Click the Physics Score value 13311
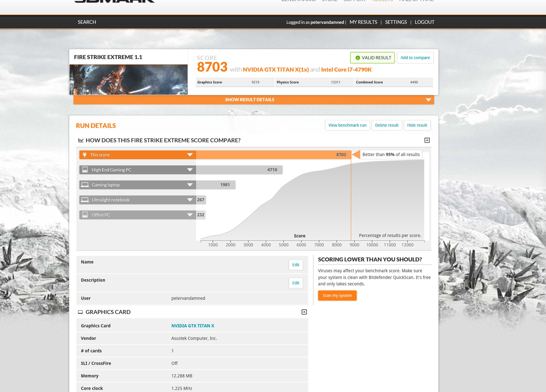 pos(335,82)
